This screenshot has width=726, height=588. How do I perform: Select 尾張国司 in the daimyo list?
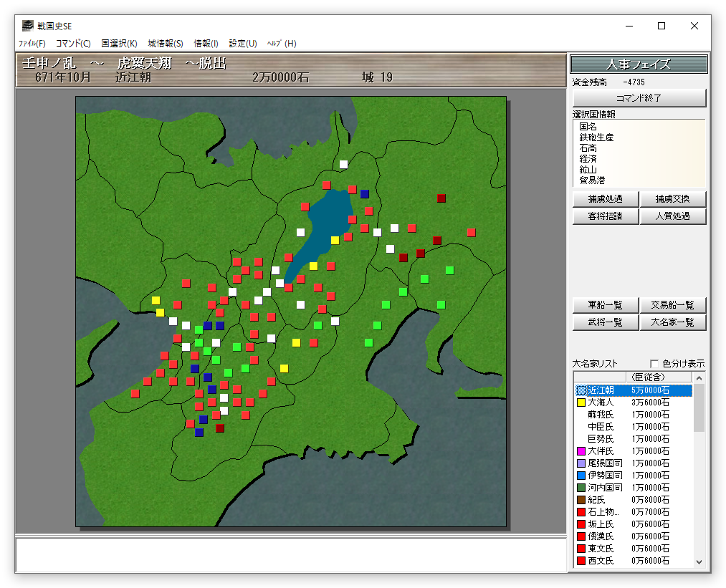pyautogui.click(x=605, y=463)
